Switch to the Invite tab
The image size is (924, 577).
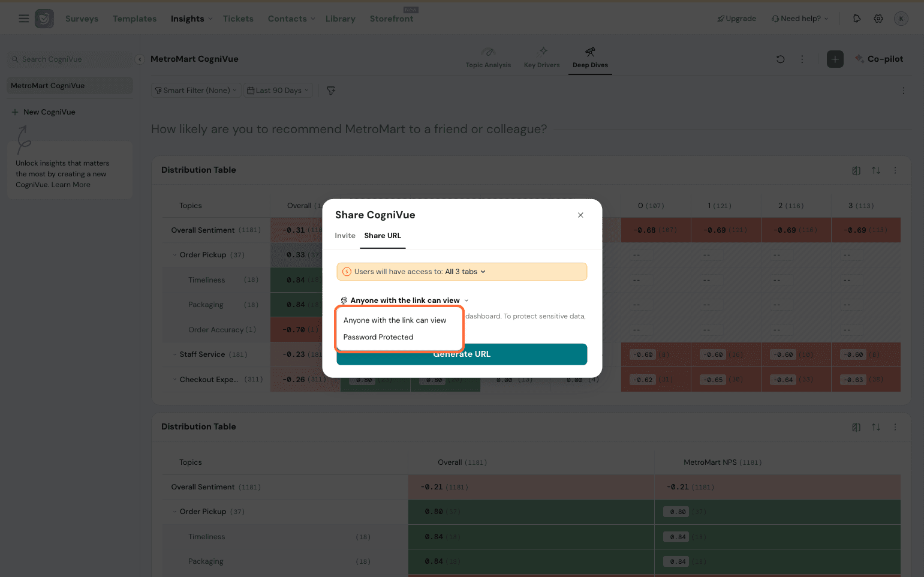click(x=345, y=236)
